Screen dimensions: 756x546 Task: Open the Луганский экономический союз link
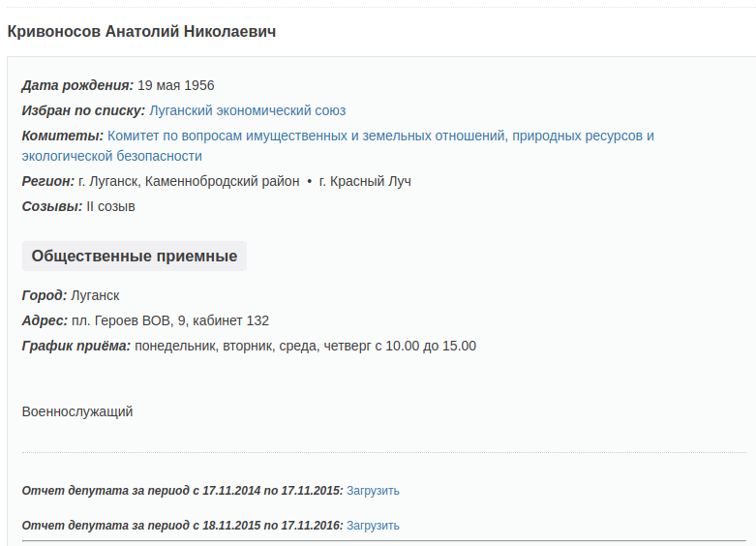pos(247,110)
